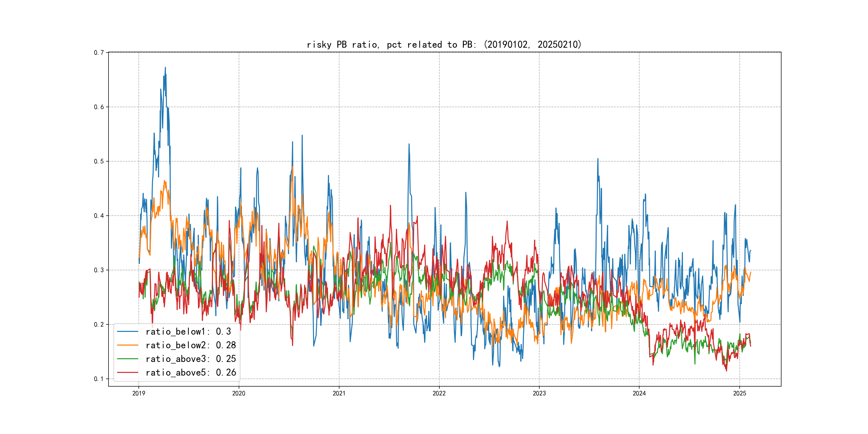The image size is (868, 434).
Task: Select the 'ratio_below1: 0.3' legend label
Action: pos(188,332)
